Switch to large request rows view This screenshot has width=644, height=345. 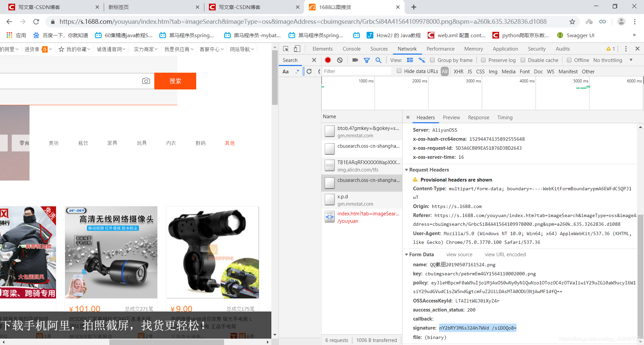(x=410, y=60)
